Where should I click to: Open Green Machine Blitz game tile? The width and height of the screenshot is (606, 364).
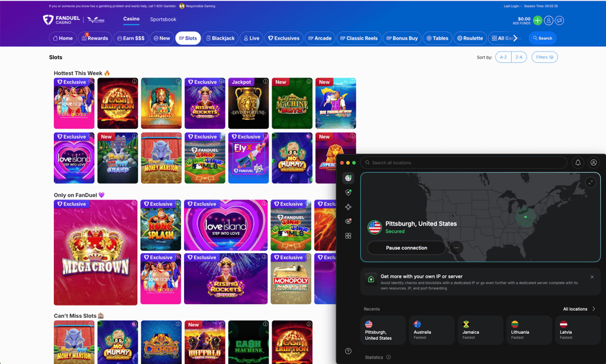(292, 103)
